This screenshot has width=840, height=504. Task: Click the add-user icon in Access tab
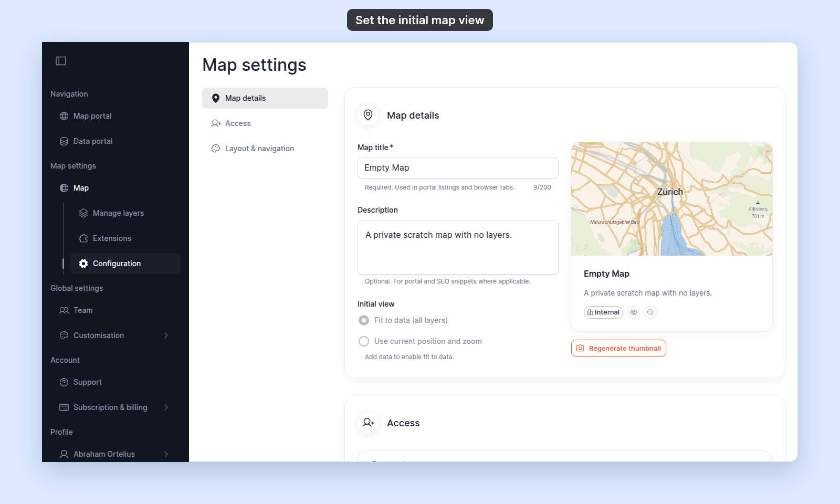pyautogui.click(x=216, y=123)
